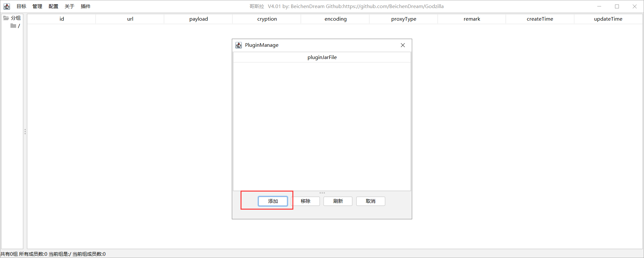Click the split pane divider handle beside group tree
This screenshot has width=644, height=258.
click(x=25, y=132)
